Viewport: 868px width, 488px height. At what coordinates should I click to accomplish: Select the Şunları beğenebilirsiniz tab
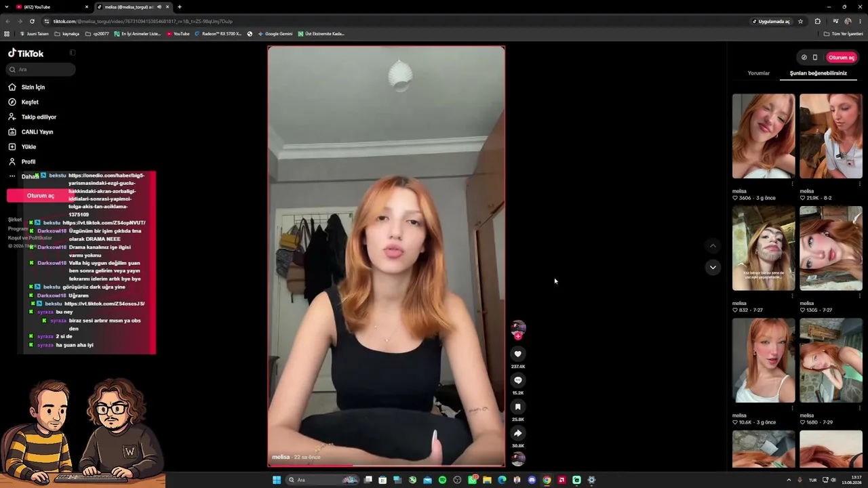818,73
